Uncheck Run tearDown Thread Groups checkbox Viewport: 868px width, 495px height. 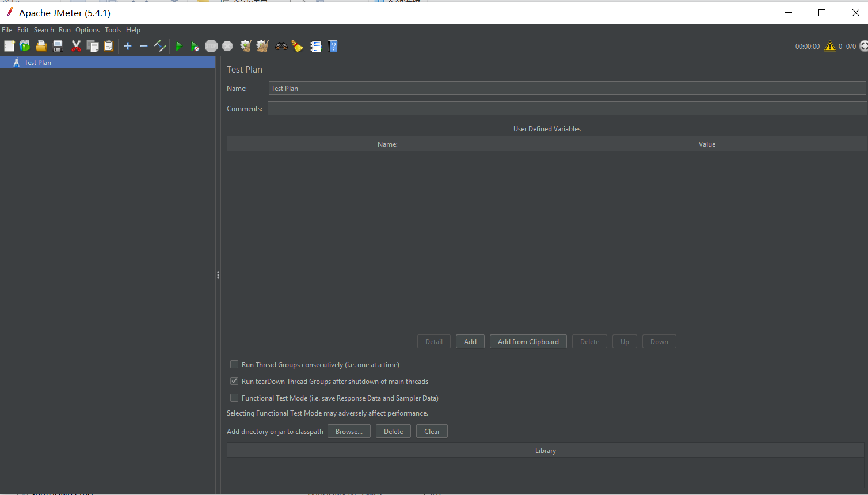tap(234, 381)
